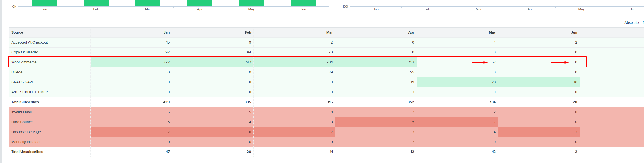The height and width of the screenshot is (163, 644).
Task: Click the -100 axis label on chart
Action: point(345,7)
